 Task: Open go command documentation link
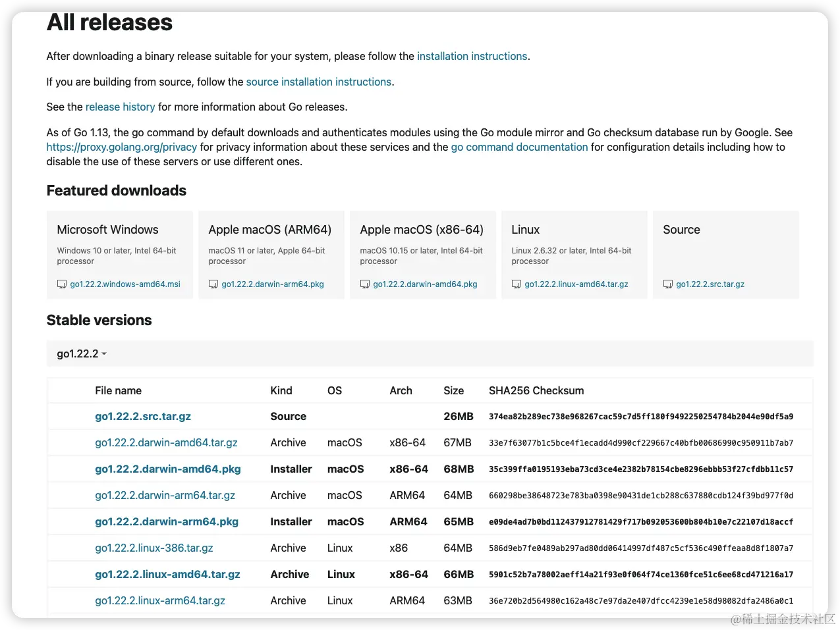pos(519,147)
